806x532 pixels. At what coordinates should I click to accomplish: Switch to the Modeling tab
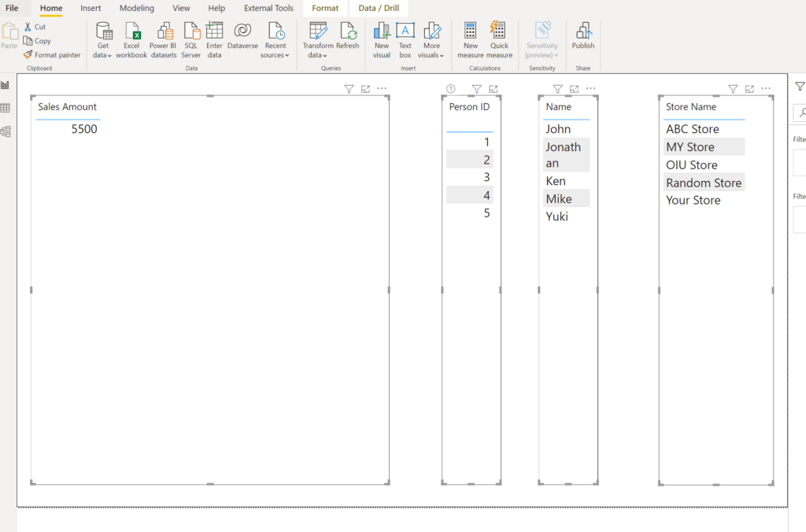tap(136, 8)
